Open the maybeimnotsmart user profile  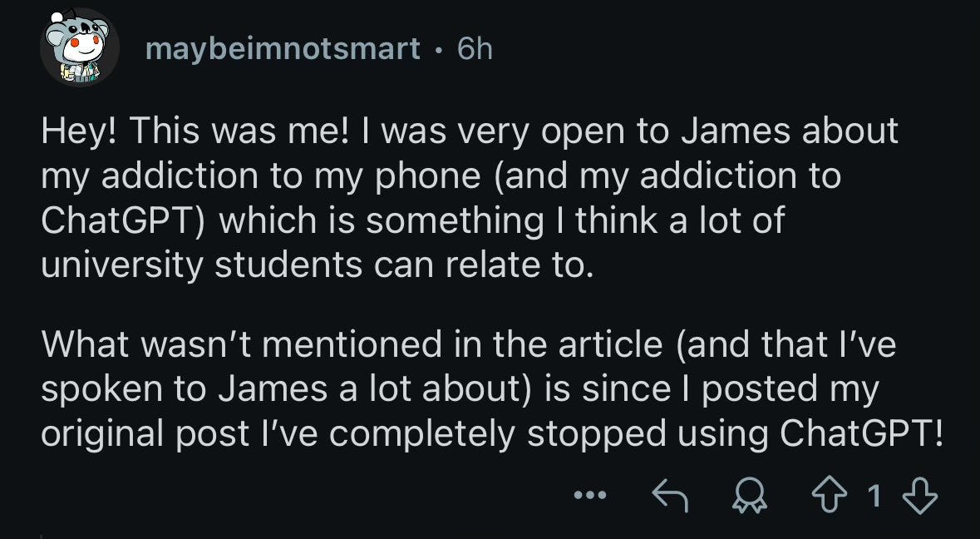click(x=283, y=49)
